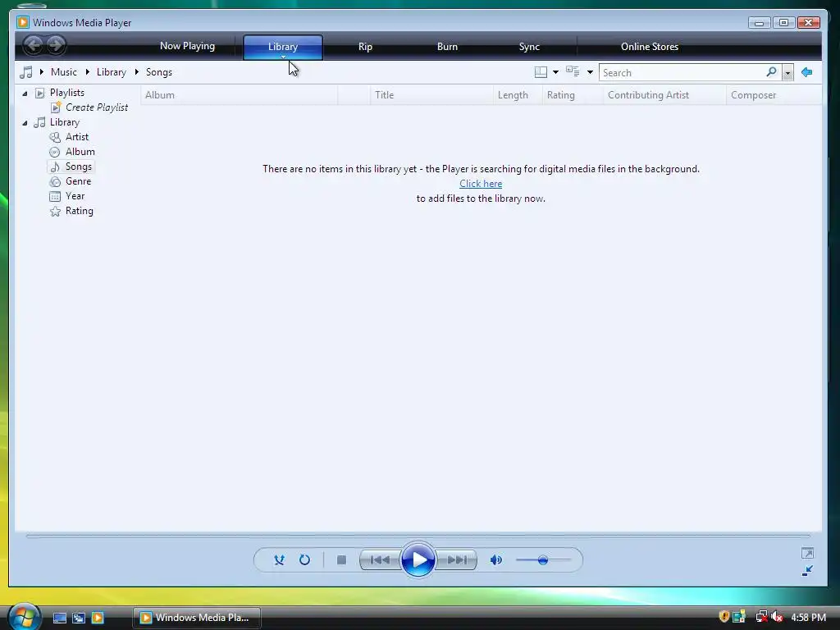The height and width of the screenshot is (630, 840).
Task: Click the Rating star icon in sidebar
Action: click(x=55, y=211)
